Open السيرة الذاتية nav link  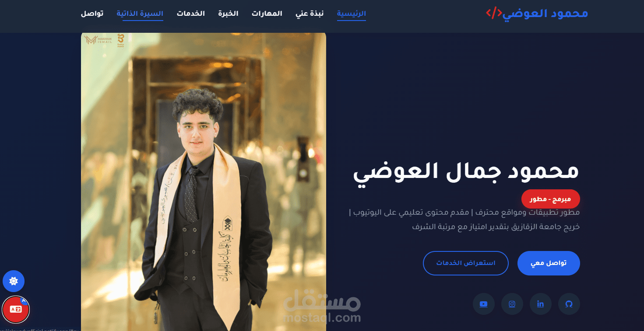tap(140, 13)
